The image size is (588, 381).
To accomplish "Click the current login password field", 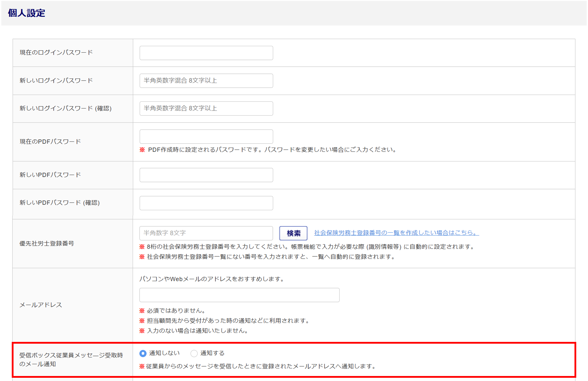I will pos(206,53).
